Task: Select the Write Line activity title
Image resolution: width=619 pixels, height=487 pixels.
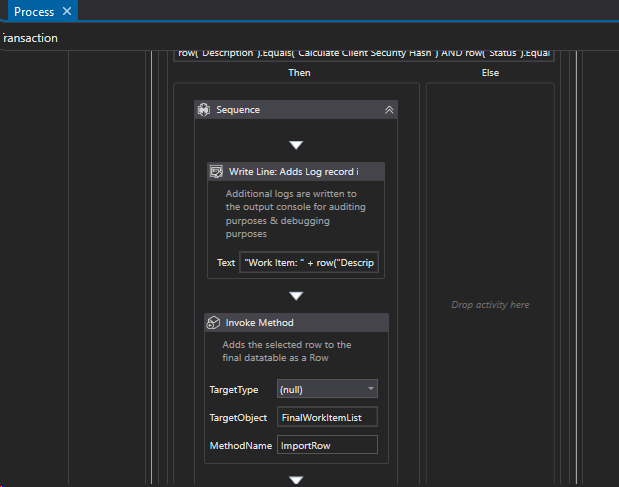Action: point(294,172)
